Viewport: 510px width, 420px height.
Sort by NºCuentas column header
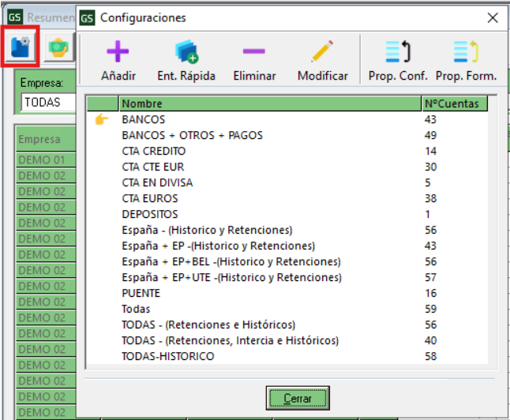[455, 103]
